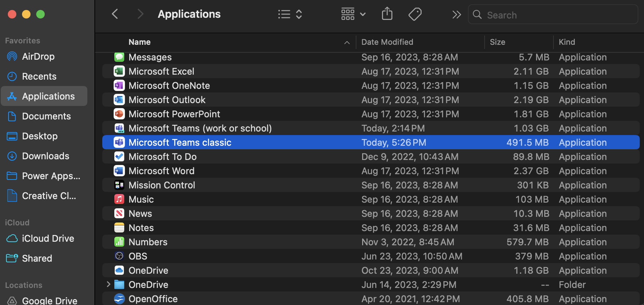Open Recents in the sidebar
The height and width of the screenshot is (305, 644).
coord(44,76)
